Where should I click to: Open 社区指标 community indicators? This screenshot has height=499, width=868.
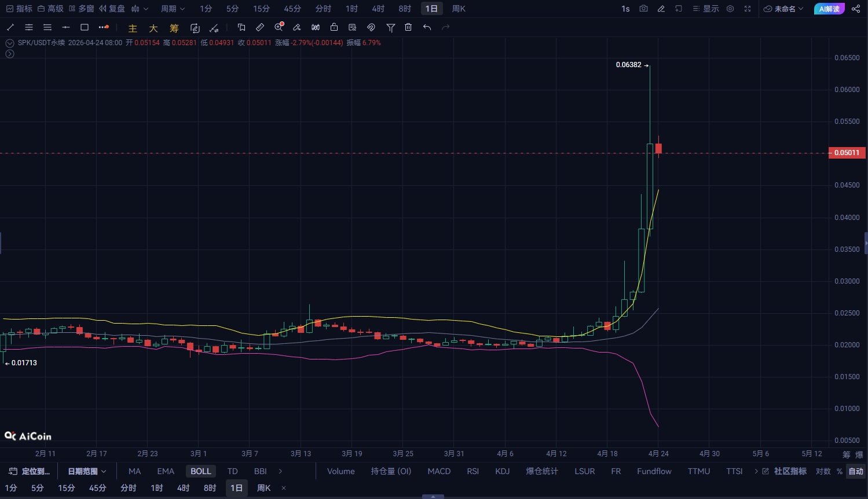pyautogui.click(x=784, y=471)
